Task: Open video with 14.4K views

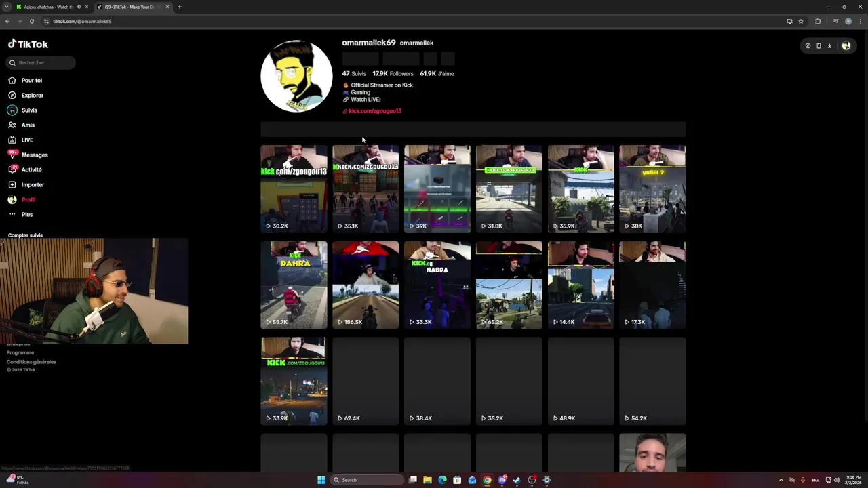Action: [581, 285]
